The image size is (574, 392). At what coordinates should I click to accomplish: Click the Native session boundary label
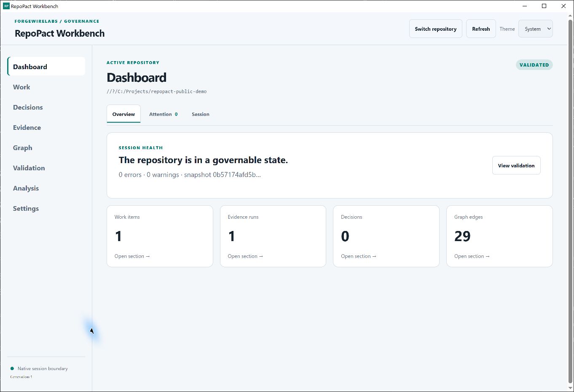click(43, 368)
